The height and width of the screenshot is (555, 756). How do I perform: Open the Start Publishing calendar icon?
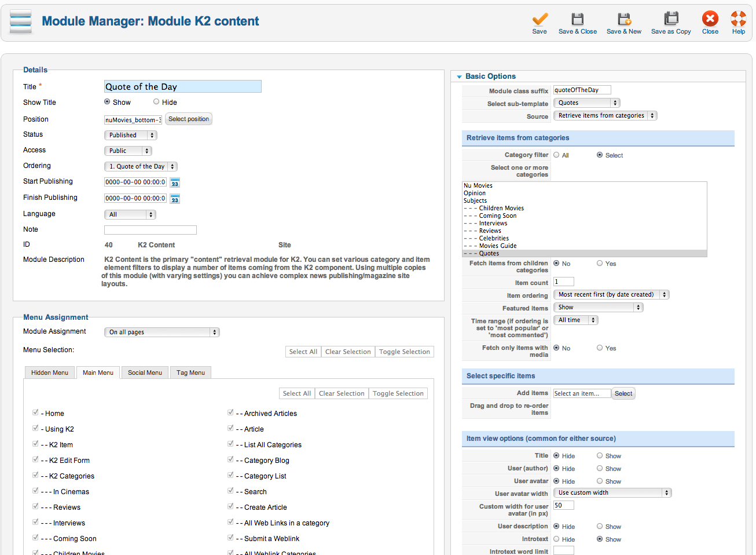click(175, 182)
